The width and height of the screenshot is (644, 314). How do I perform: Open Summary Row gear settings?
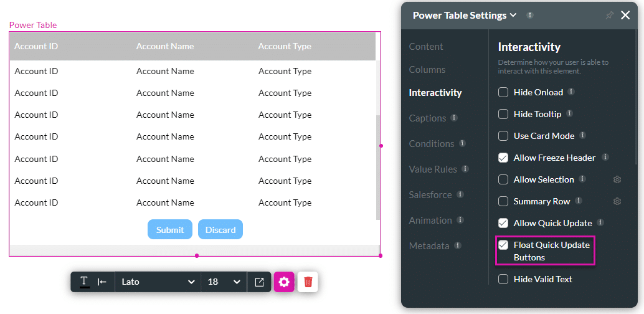[617, 201]
